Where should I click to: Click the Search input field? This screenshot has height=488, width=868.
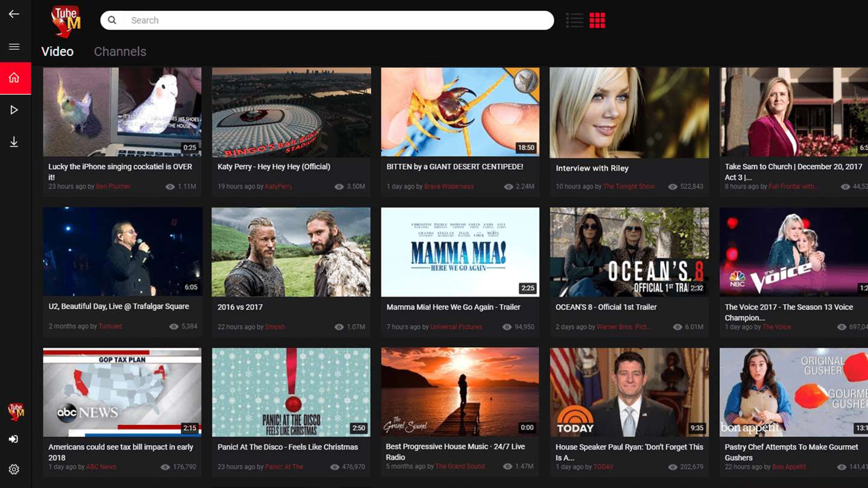click(x=327, y=20)
